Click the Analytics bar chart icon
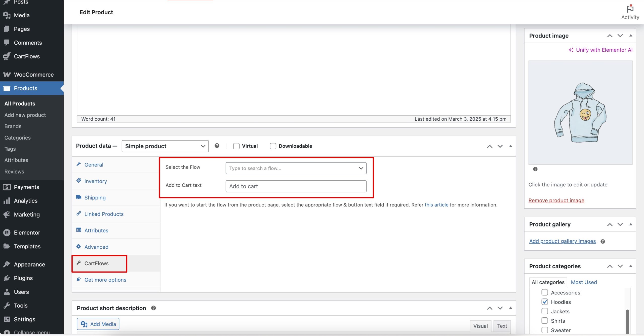644x336 pixels. click(x=7, y=201)
